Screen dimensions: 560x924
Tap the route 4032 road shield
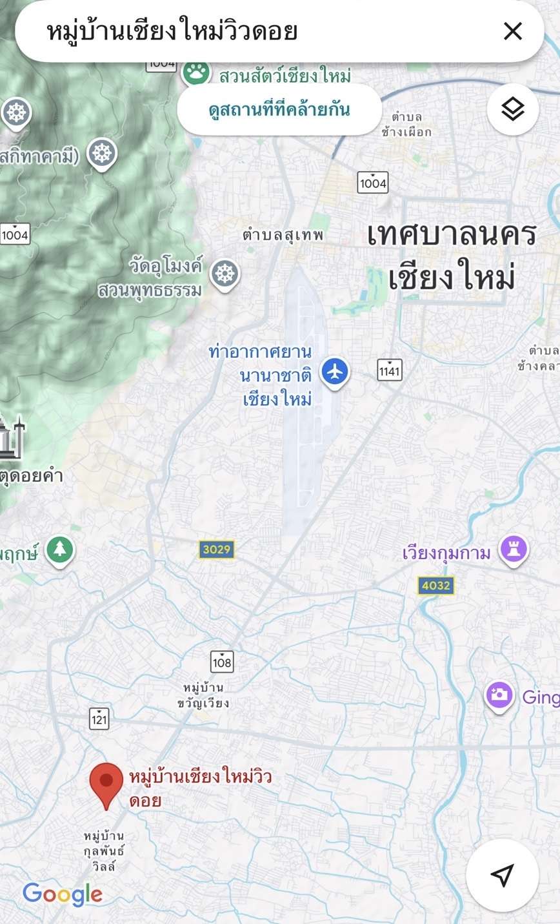435,586
